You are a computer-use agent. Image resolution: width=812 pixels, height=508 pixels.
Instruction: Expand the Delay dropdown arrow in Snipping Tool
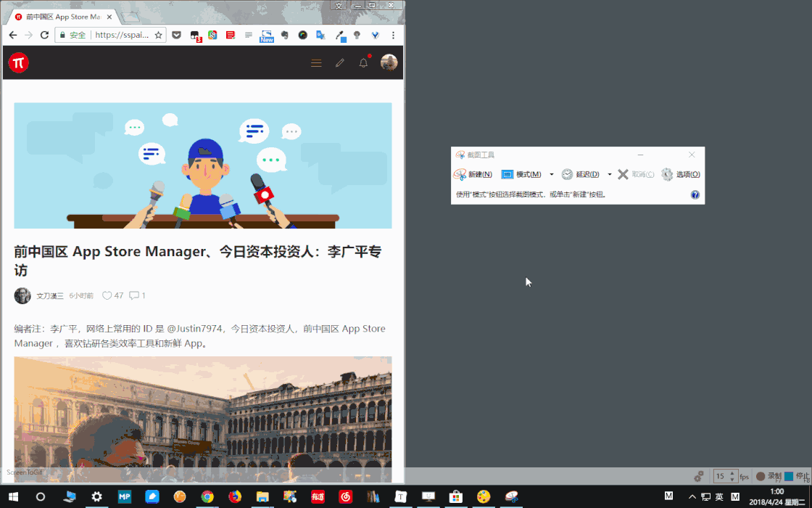tap(610, 174)
